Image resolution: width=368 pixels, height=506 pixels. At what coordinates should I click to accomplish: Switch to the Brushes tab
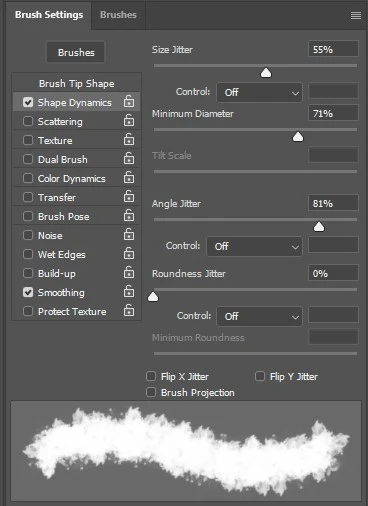point(118,15)
